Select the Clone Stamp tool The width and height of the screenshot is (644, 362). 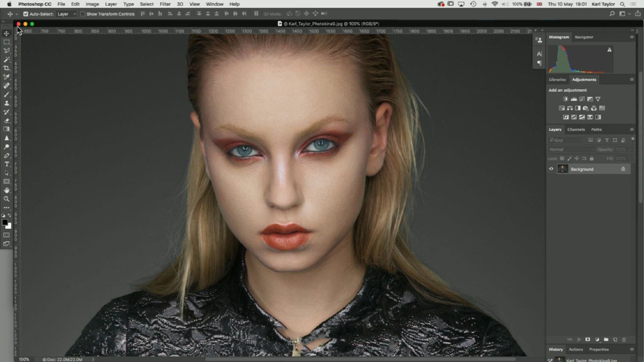[6, 103]
